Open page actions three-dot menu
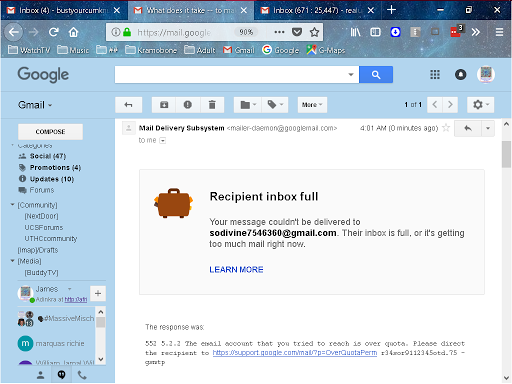This screenshot has height=384, width=512. (279, 32)
